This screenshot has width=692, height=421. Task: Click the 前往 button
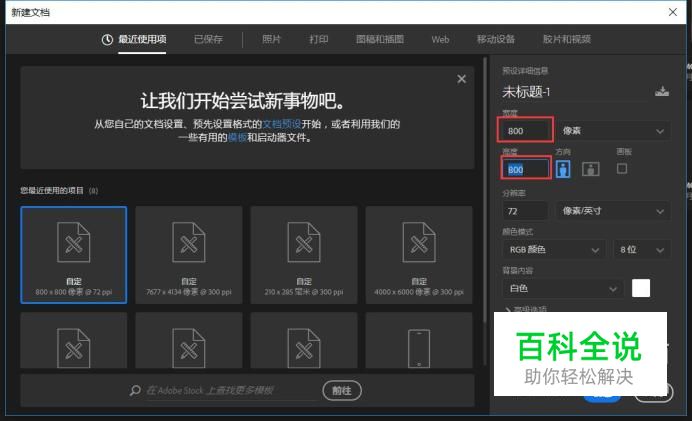tap(342, 391)
